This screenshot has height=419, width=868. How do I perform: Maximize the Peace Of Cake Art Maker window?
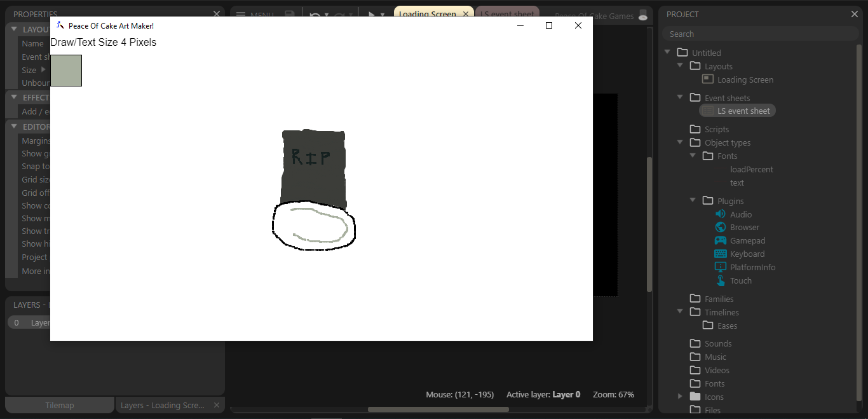(549, 25)
